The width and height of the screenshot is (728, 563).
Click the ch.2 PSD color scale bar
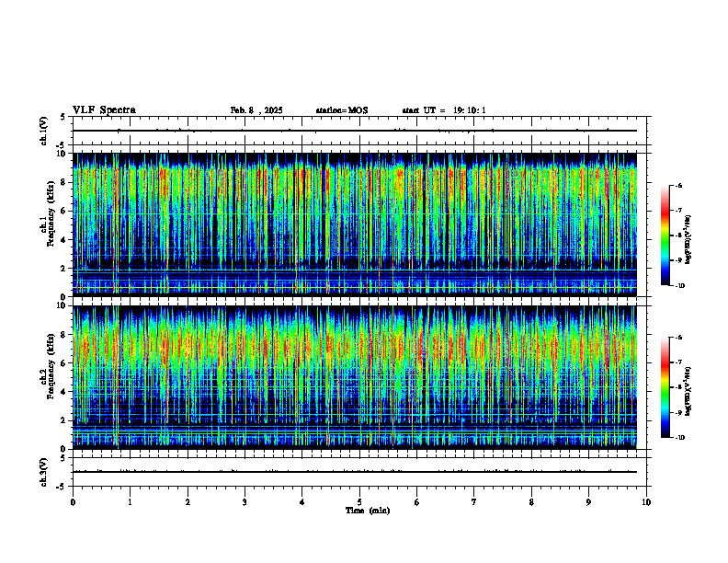coord(665,387)
